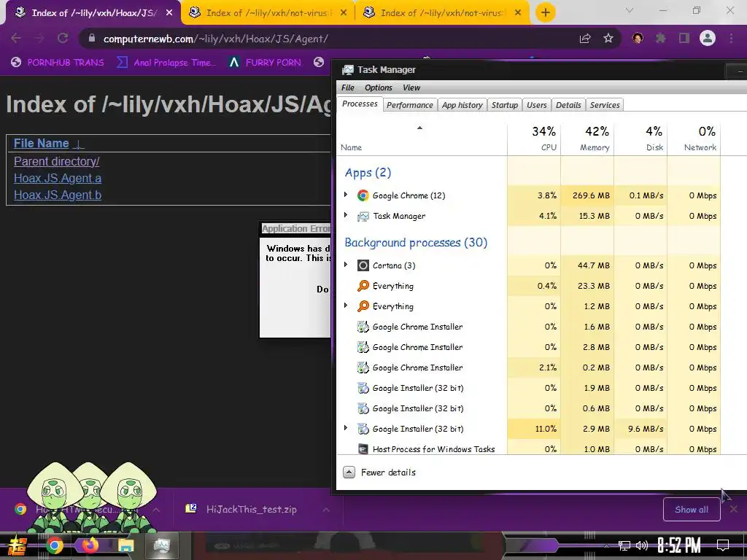This screenshot has width=747, height=560.
Task: Click the 8:52 PM clock
Action: click(679, 545)
